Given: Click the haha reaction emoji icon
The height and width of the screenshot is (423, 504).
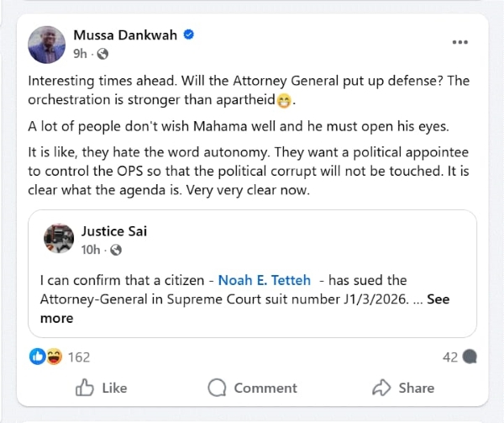Looking at the screenshot, I should (x=52, y=357).
